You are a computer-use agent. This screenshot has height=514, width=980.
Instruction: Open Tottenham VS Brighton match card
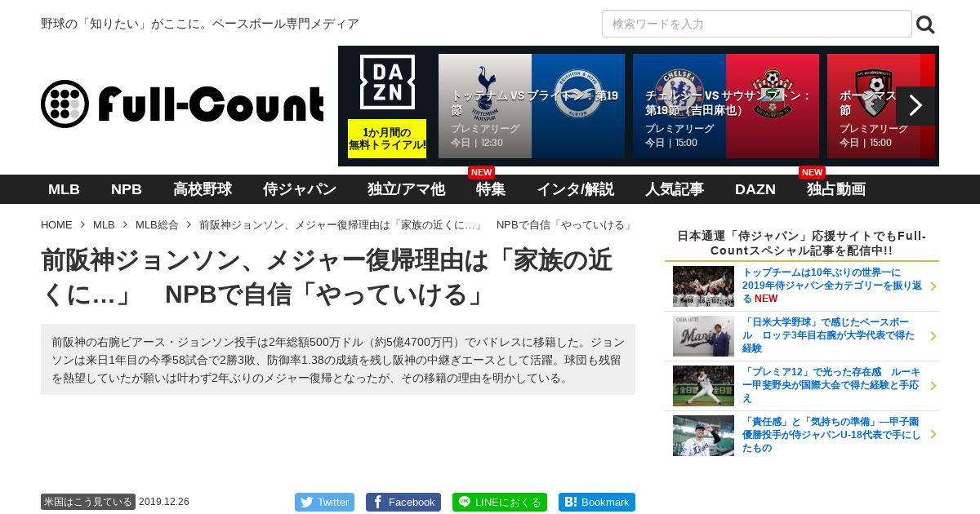coord(532,106)
